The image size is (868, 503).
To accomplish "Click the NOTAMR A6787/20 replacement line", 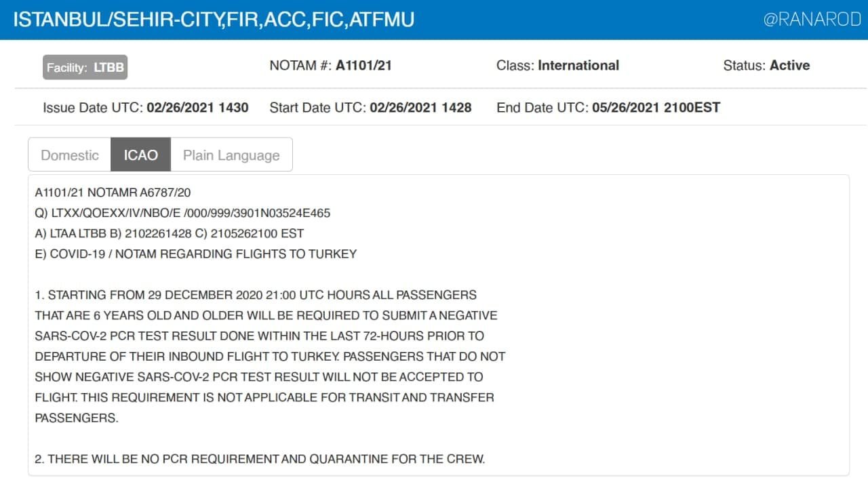I will click(x=113, y=193).
